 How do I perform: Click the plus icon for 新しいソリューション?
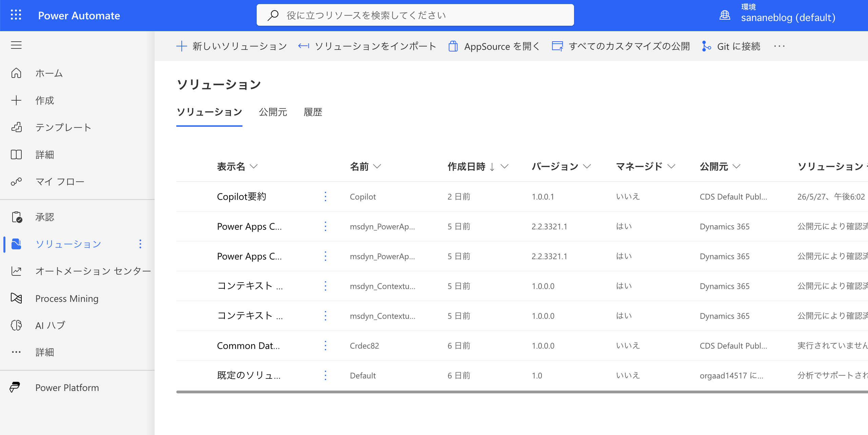pyautogui.click(x=182, y=46)
